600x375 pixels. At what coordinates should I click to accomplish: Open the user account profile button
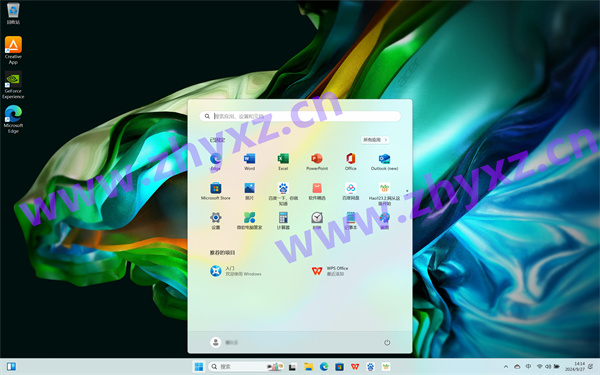point(224,342)
